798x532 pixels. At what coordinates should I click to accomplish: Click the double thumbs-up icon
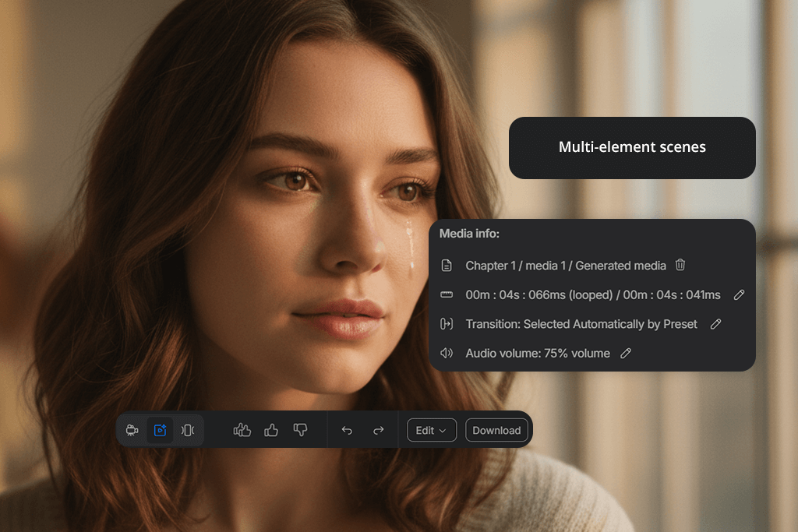(242, 430)
